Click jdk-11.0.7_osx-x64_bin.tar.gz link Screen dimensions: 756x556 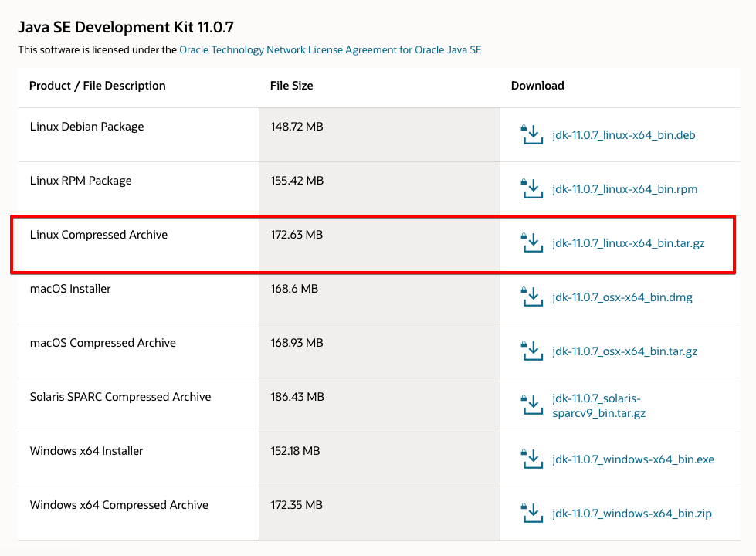(625, 351)
